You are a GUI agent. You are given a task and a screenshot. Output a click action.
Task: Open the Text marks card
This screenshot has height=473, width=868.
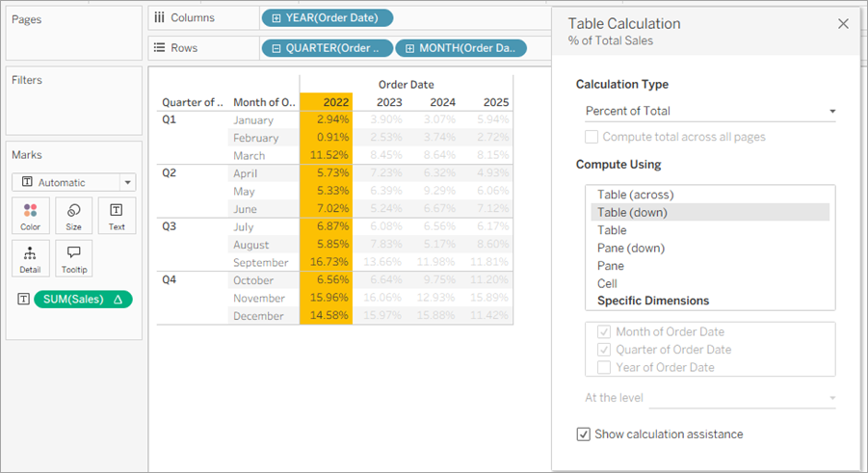[x=117, y=216]
